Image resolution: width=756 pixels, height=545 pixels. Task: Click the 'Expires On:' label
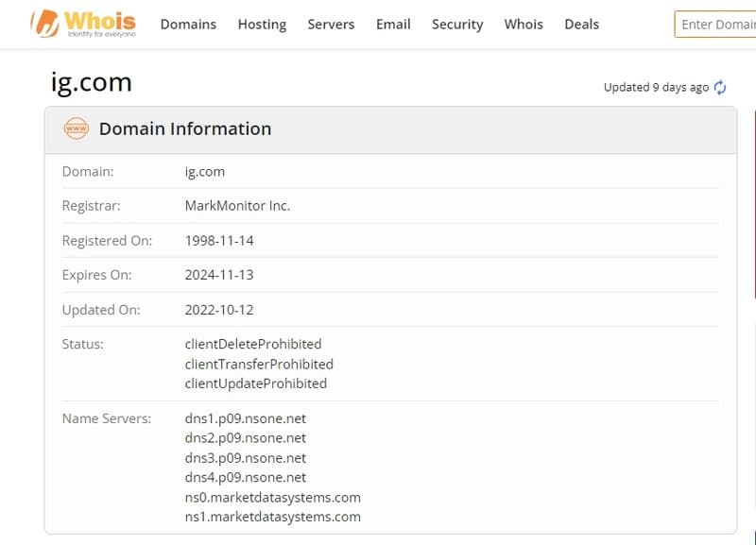click(x=97, y=275)
